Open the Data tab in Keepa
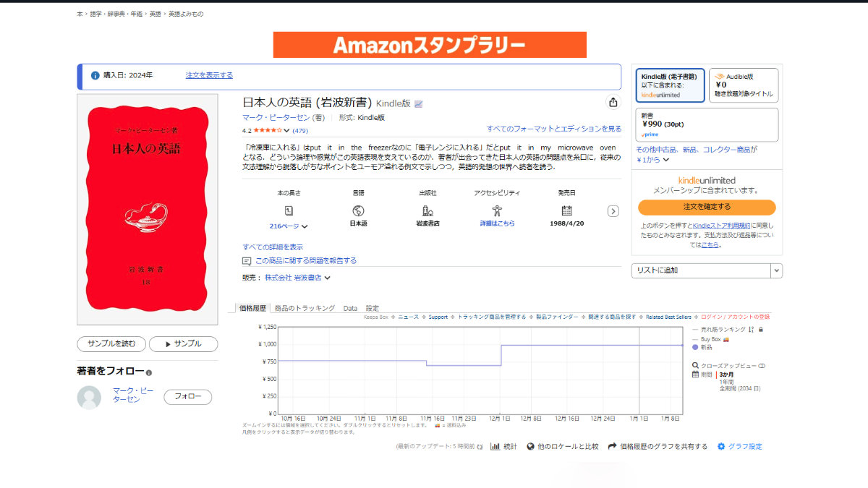Viewport: 868px width, 488px height. point(350,308)
